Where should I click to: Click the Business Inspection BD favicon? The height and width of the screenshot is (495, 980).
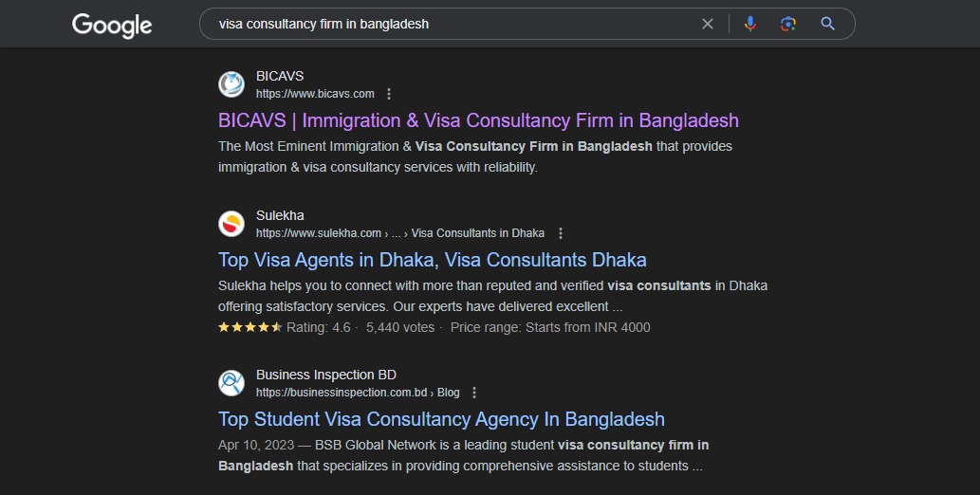click(x=231, y=383)
